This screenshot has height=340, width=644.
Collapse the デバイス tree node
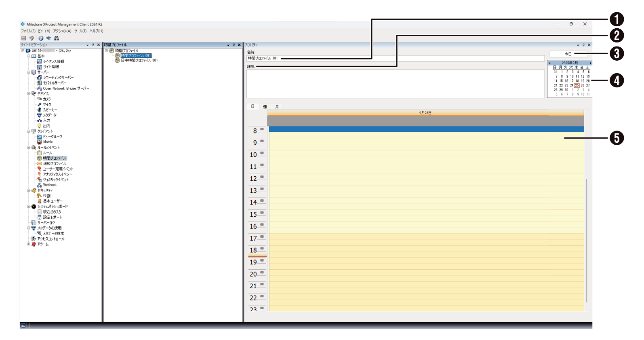(x=29, y=94)
